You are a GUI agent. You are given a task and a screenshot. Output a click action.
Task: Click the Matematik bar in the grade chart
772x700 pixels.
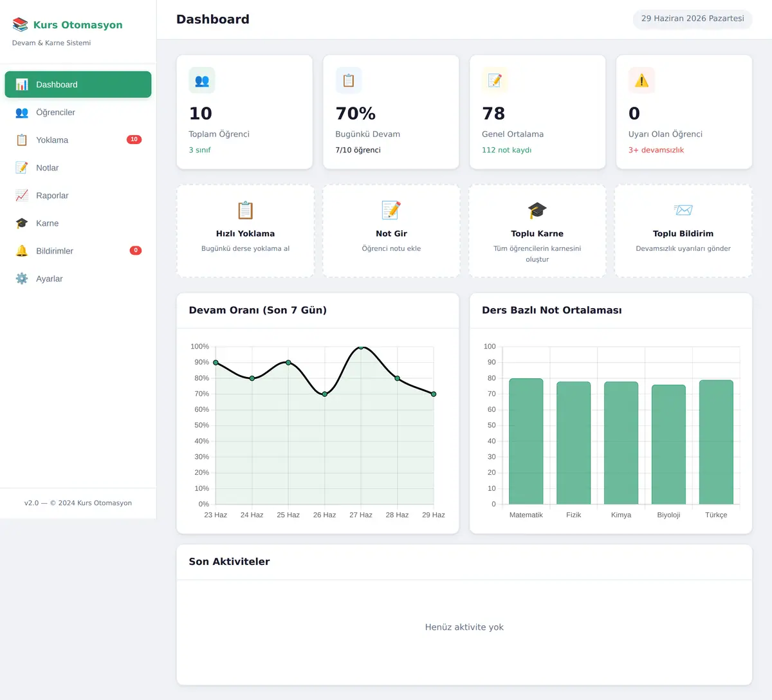click(526, 441)
